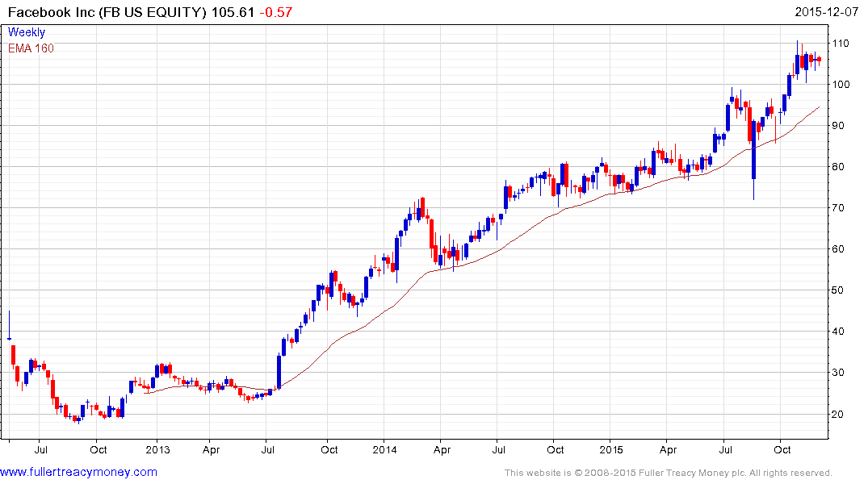Image resolution: width=868 pixels, height=484 pixels.
Task: Click the 2013 label on time axis
Action: (157, 449)
